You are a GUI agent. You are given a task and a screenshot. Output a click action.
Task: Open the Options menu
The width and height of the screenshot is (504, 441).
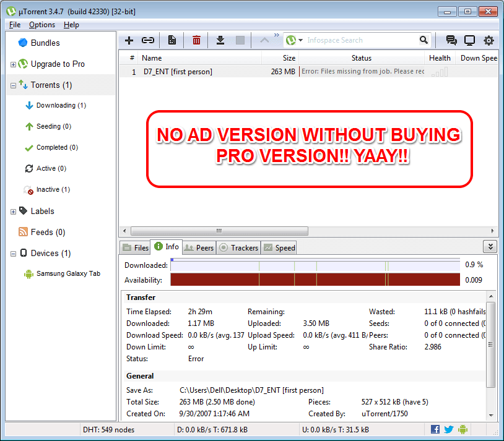(x=41, y=25)
